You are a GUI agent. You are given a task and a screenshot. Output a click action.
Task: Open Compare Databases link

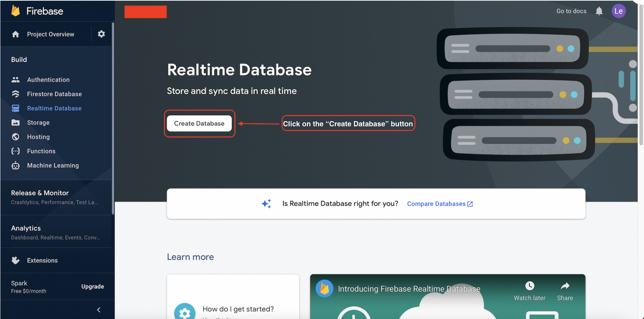tap(440, 204)
